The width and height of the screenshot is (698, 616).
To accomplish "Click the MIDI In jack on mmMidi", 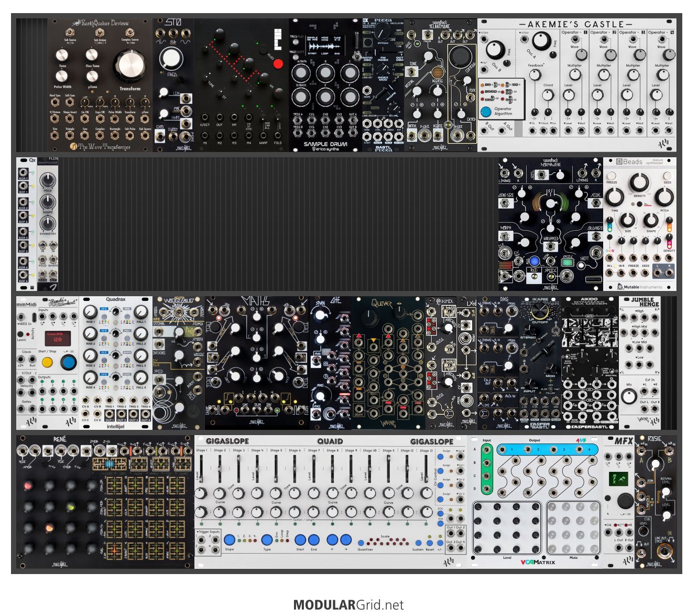I will tap(22, 317).
